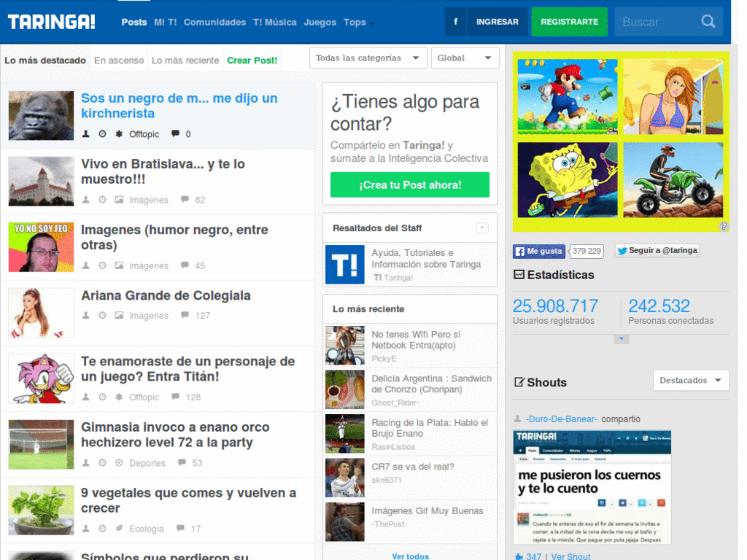Click the user icon under the Bratislava post
Viewport: 747px width, 560px height.
(x=86, y=200)
